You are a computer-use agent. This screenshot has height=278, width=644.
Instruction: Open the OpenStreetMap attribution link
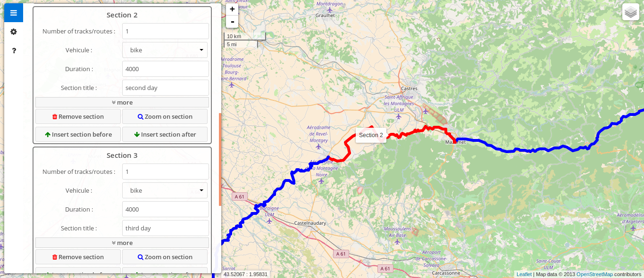click(x=594, y=274)
